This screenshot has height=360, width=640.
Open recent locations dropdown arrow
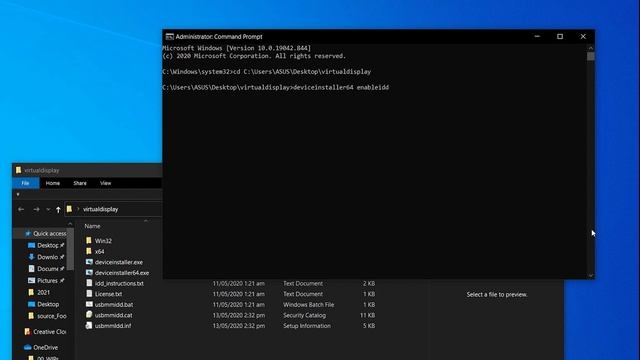[x=48, y=209]
